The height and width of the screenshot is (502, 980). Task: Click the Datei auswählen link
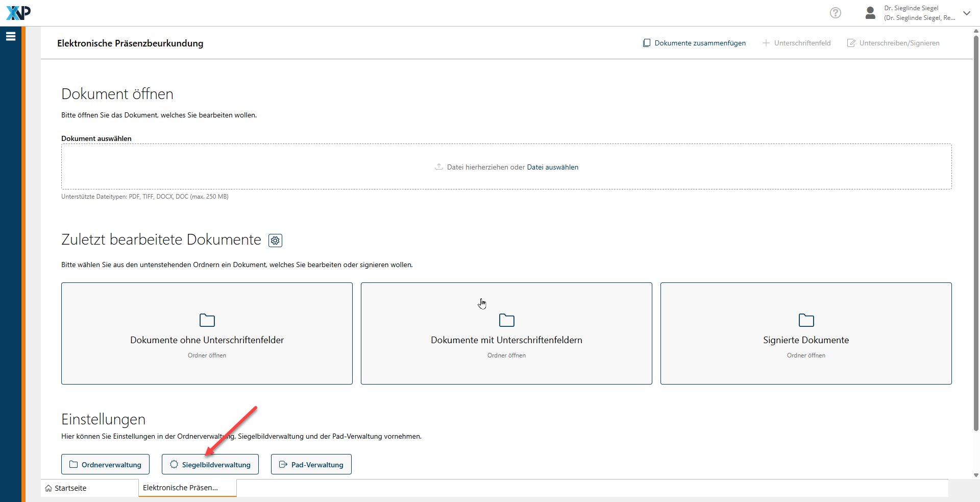[x=552, y=168]
